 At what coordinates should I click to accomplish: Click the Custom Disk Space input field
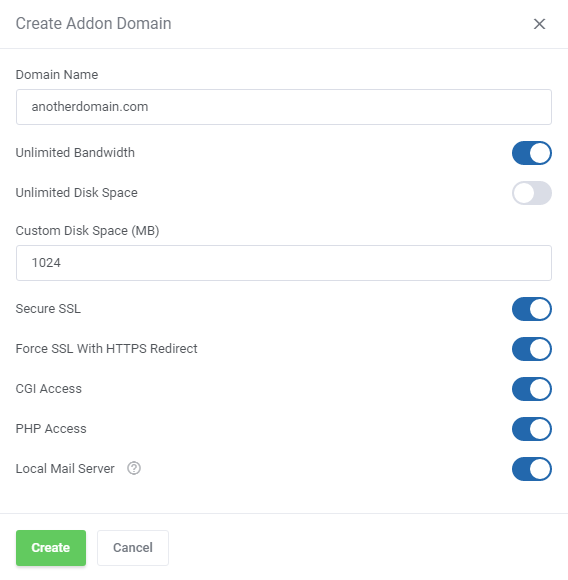click(284, 263)
